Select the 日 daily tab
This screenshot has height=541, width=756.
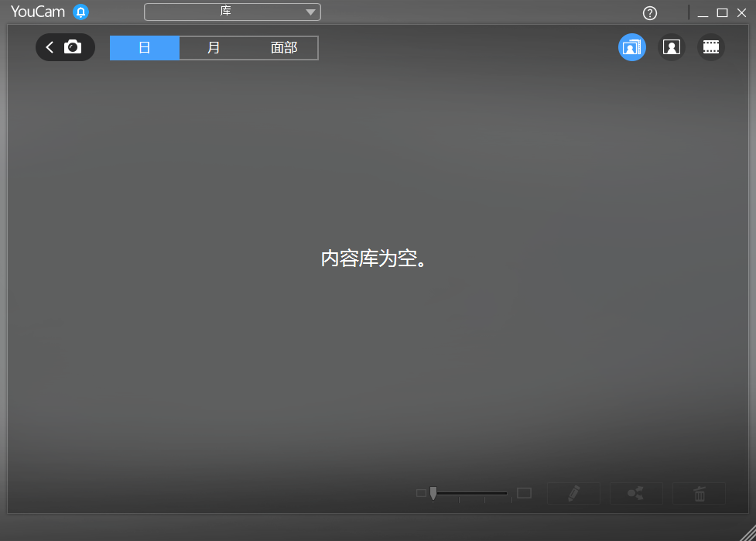pos(144,47)
